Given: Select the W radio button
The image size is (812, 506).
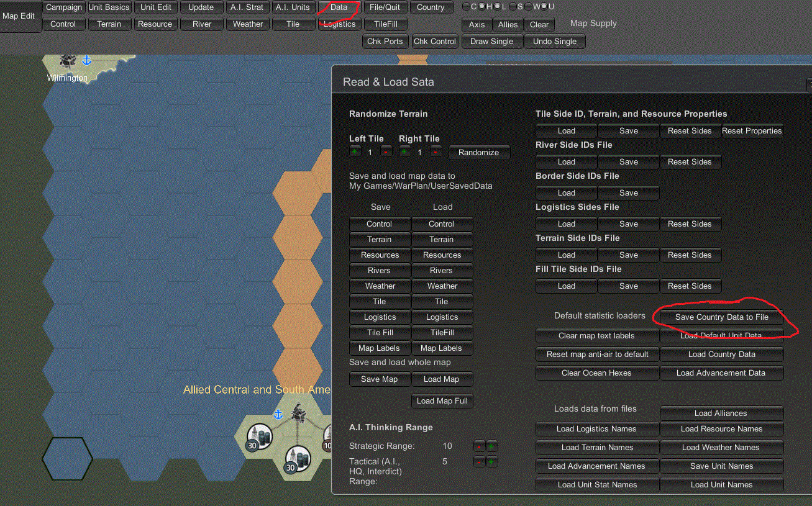Looking at the screenshot, I should 528,7.
